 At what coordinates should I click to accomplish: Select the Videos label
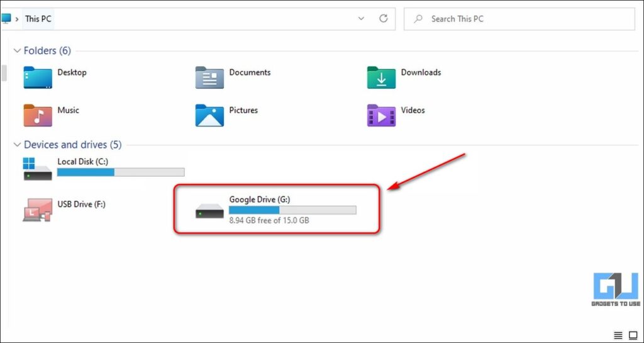[x=413, y=110]
